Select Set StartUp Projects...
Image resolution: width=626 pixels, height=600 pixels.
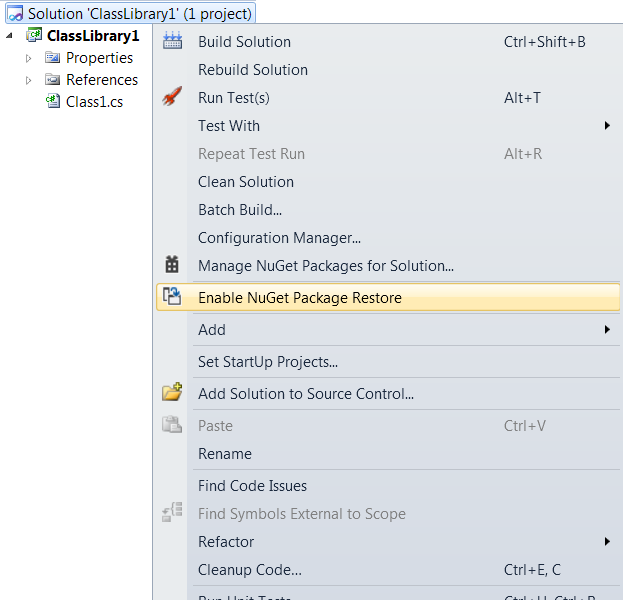click(x=388, y=362)
